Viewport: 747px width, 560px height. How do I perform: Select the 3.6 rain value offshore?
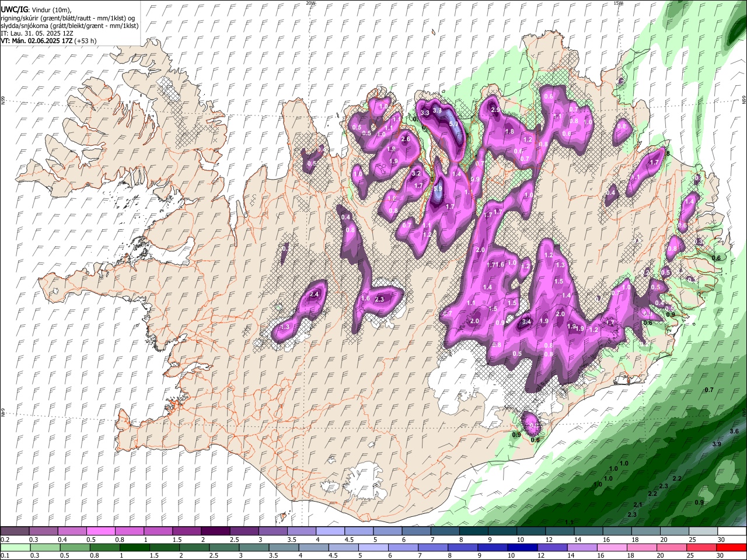[734, 431]
